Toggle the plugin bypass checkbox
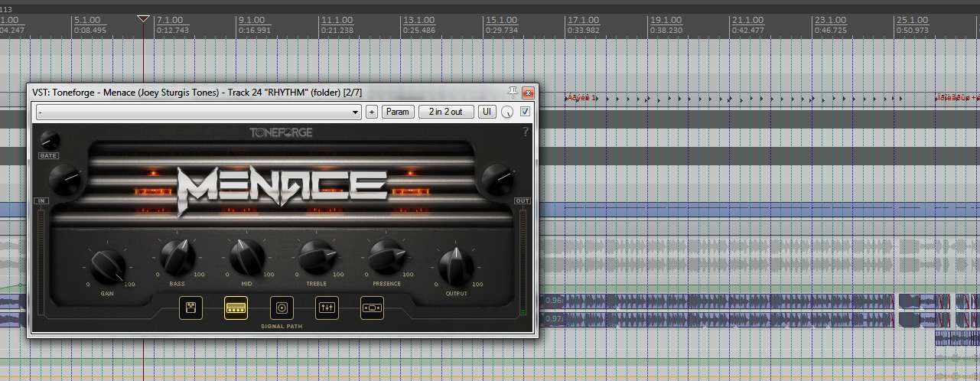 (x=525, y=112)
